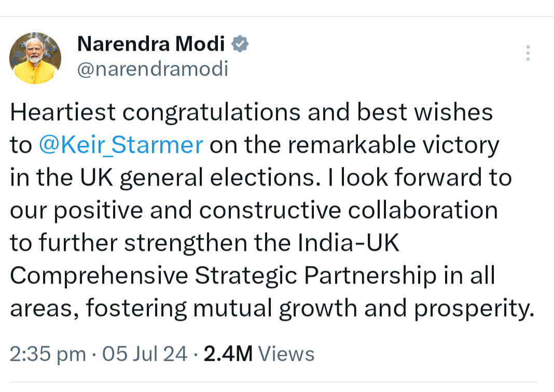The height and width of the screenshot is (392, 554).
Task: Click the blue verified badge icon
Action: tap(240, 44)
